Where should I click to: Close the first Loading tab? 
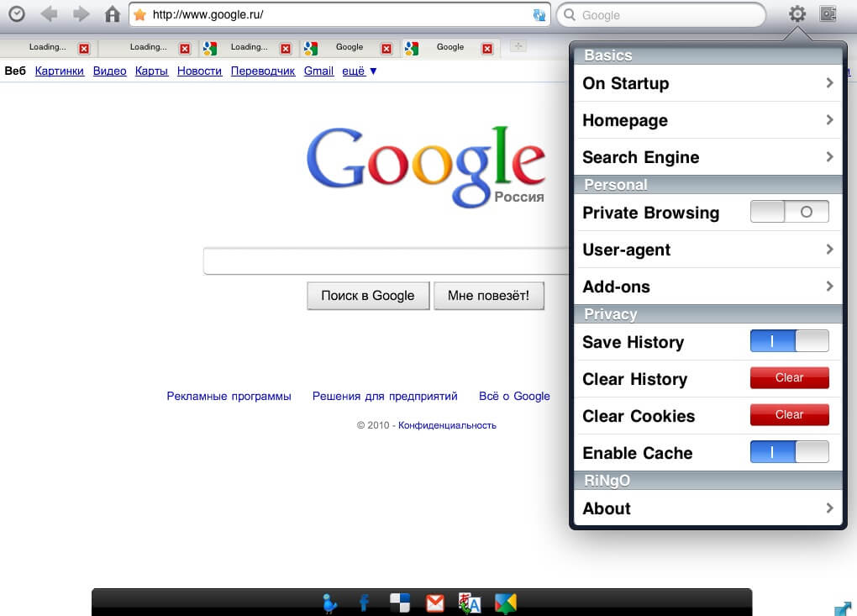[84, 49]
